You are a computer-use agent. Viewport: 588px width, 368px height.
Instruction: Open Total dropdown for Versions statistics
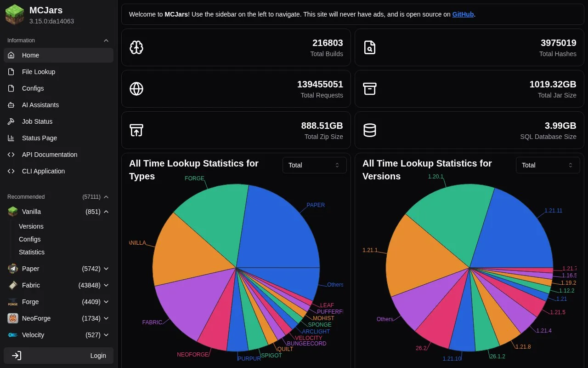548,165
